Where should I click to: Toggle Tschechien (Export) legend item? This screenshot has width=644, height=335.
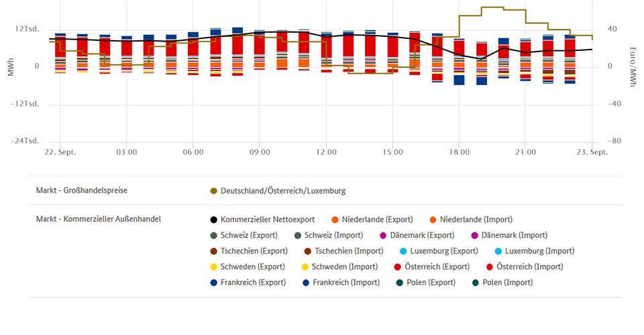[249, 251]
